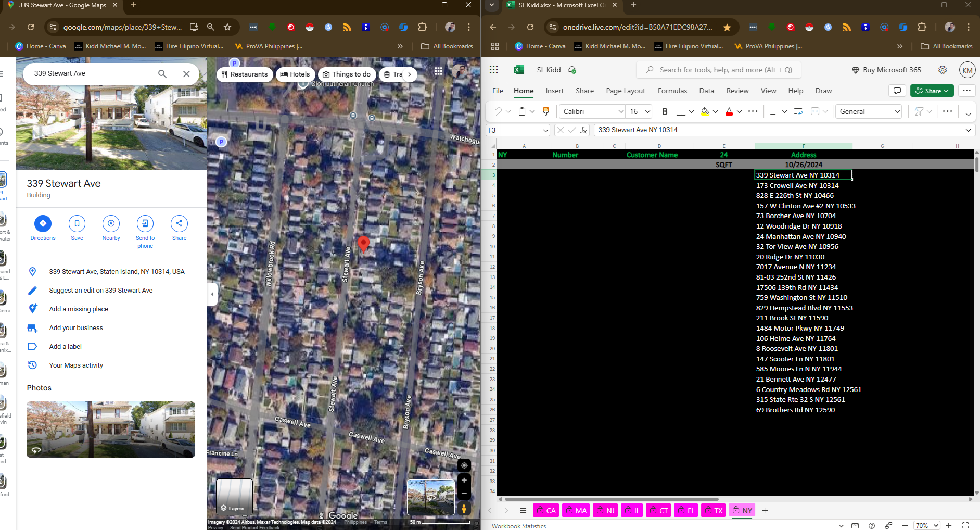The width and height of the screenshot is (980, 530).
Task: Click Add your business
Action: 76,328
